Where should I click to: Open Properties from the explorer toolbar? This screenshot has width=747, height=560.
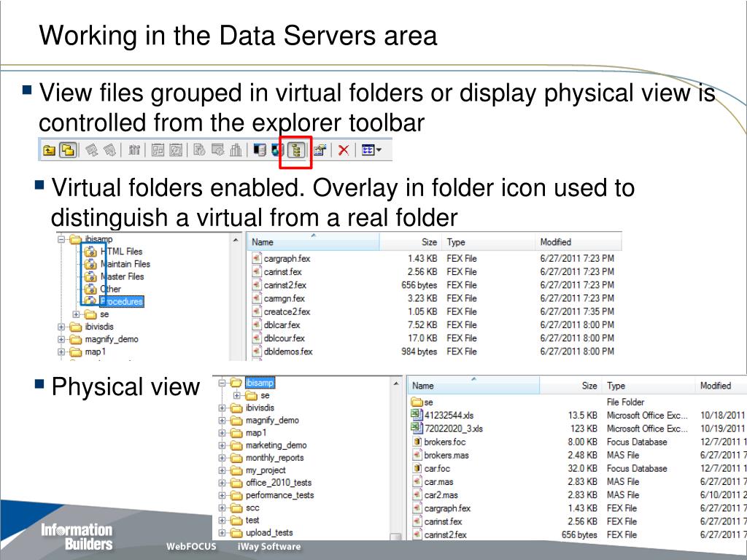320,150
